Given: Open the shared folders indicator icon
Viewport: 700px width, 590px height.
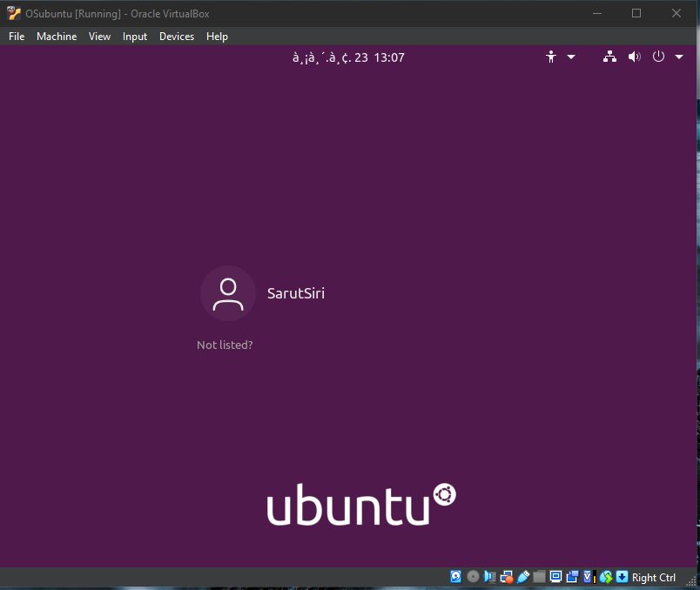Looking at the screenshot, I should [539, 577].
